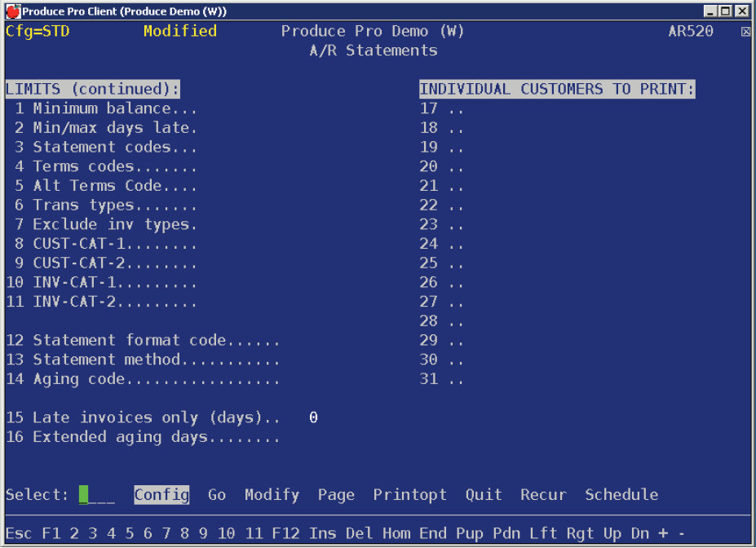Click the Extended aging days line
The image size is (756, 548).
point(143,436)
